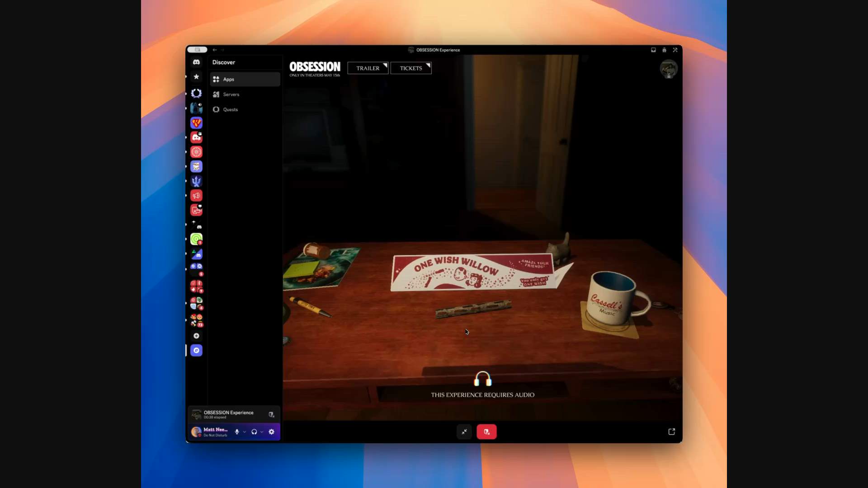
Task: Click the Add a Server plus icon
Action: 196,336
